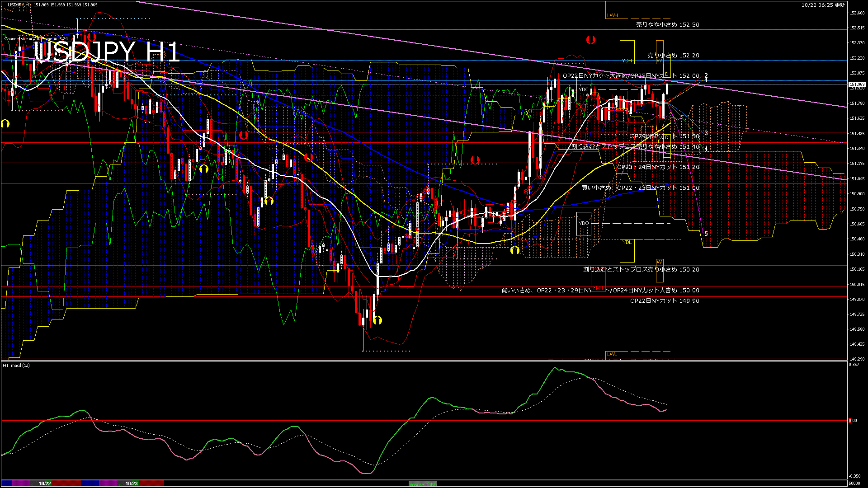Viewport: 868px width, 488px height.
Task: Click the current price tag 151.969
Action: (x=857, y=84)
